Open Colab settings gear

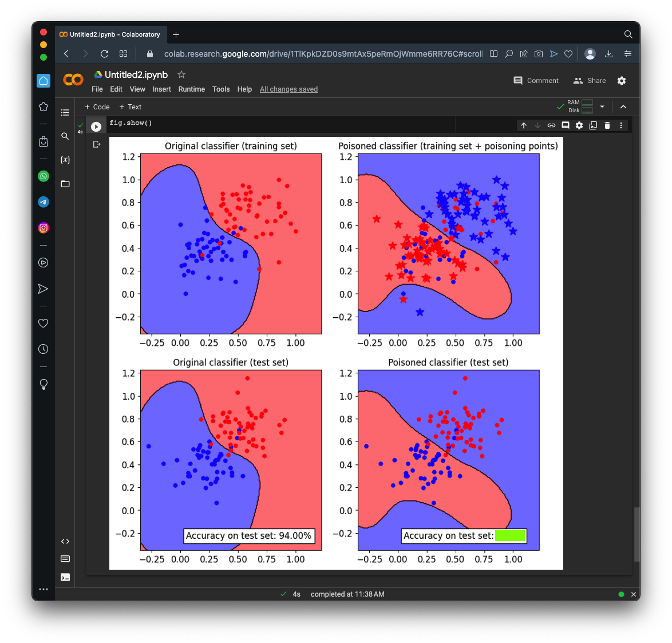[x=622, y=81]
